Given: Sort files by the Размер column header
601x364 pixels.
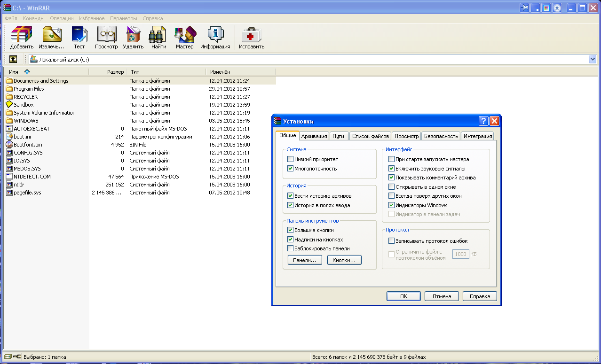Looking at the screenshot, I should 108,72.
